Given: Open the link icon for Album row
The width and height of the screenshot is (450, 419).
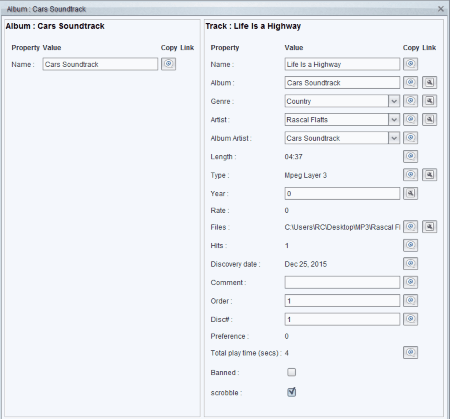Looking at the screenshot, I should (429, 82).
